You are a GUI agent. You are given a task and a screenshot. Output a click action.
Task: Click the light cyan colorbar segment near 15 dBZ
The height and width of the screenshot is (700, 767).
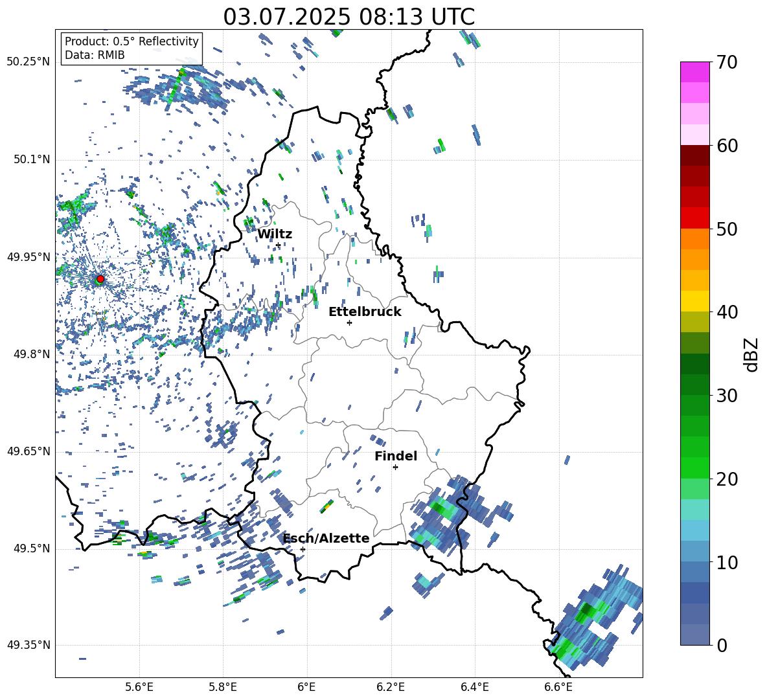pos(694,510)
